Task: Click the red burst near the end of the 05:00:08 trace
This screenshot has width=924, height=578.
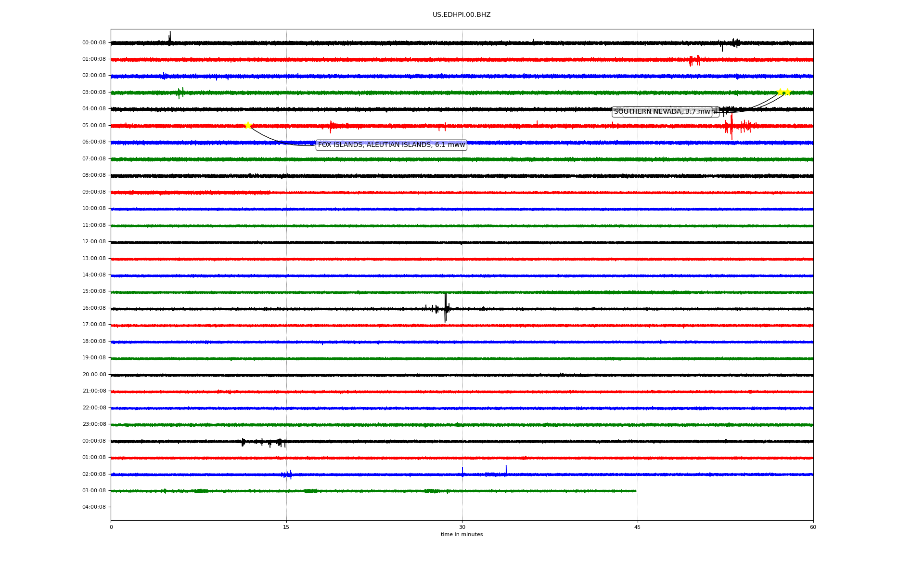Action: (731, 127)
